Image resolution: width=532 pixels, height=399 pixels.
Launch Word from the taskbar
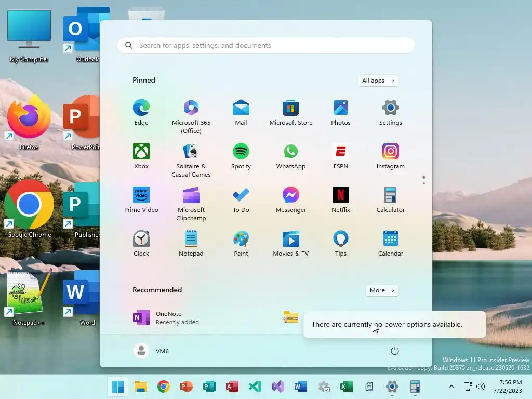tap(301, 387)
